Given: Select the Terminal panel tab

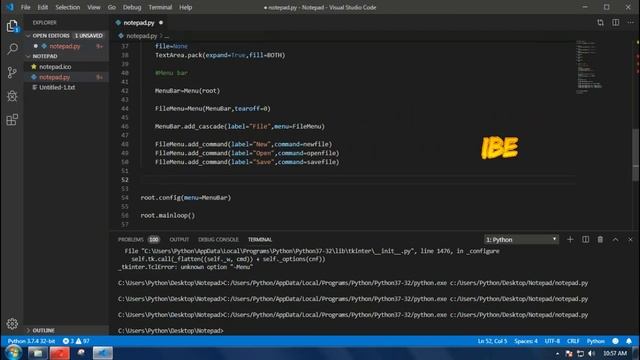Looking at the screenshot, I should coord(260,240).
